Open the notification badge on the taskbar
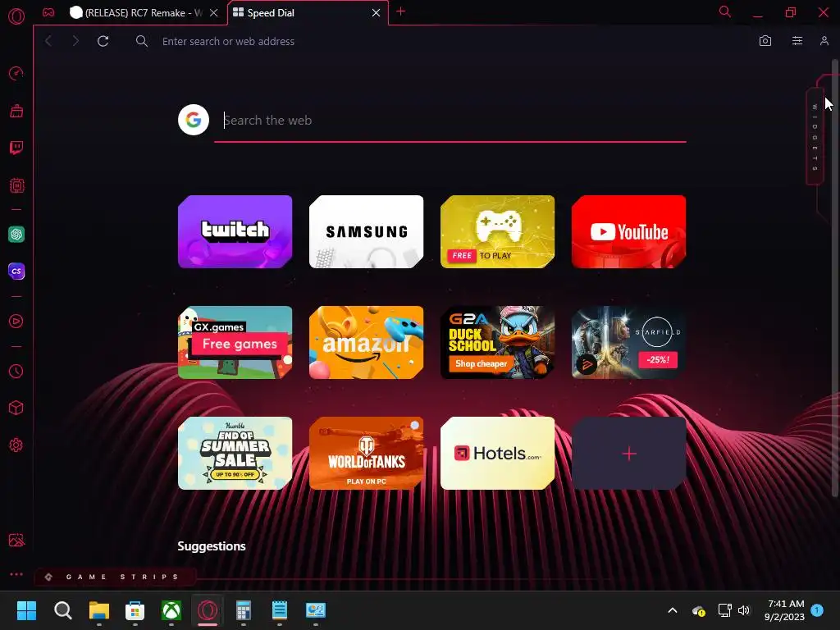Image resolution: width=840 pixels, height=630 pixels. tap(817, 610)
